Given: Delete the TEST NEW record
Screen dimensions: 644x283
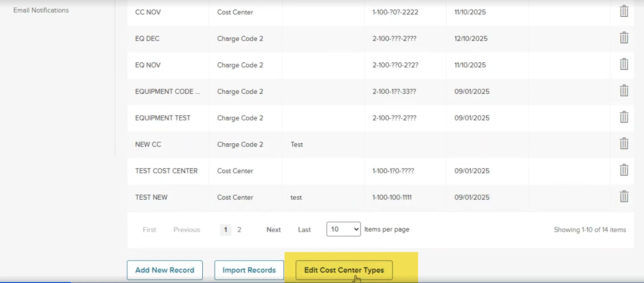Looking at the screenshot, I should 624,197.
